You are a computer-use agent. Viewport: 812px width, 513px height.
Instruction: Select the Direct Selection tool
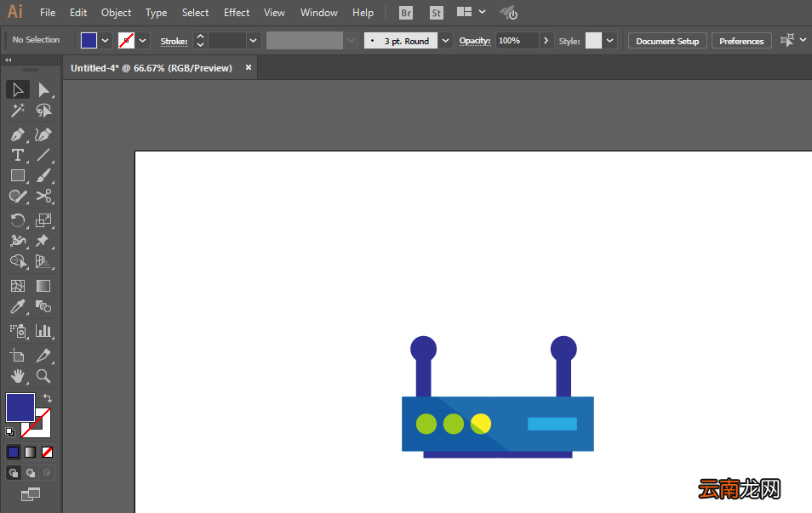43,90
